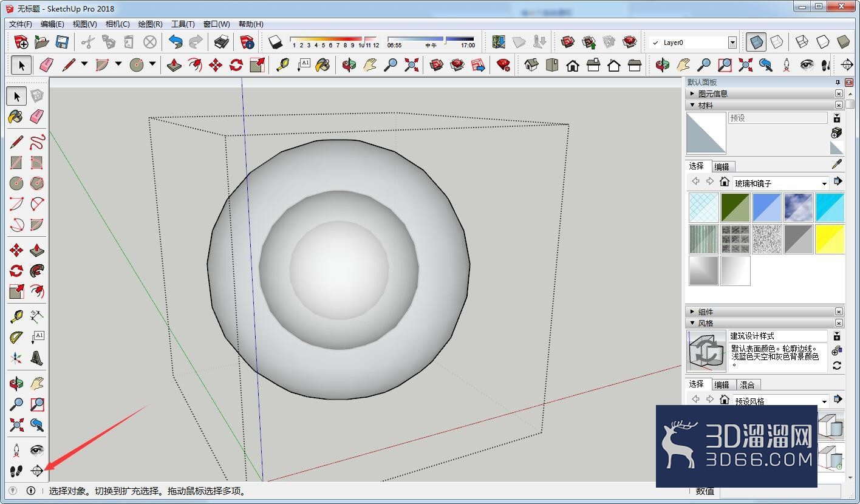
Task: Create a new SketchUp model file
Action: click(21, 42)
